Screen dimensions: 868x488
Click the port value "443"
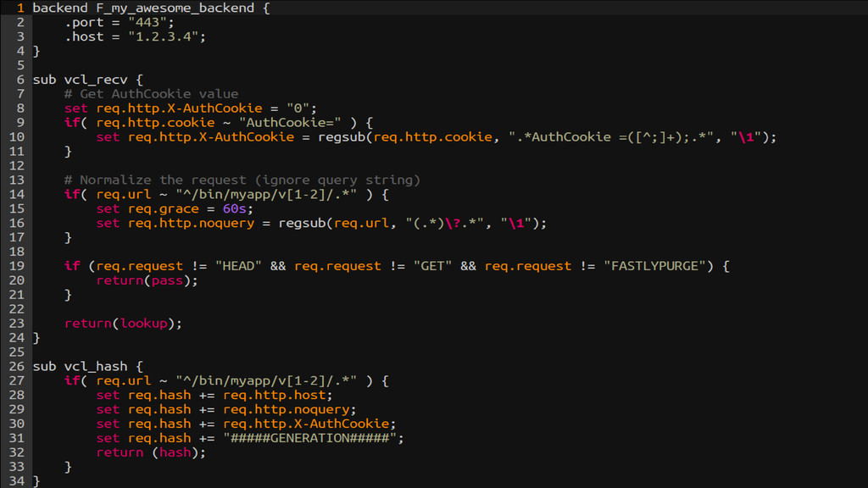[147, 22]
